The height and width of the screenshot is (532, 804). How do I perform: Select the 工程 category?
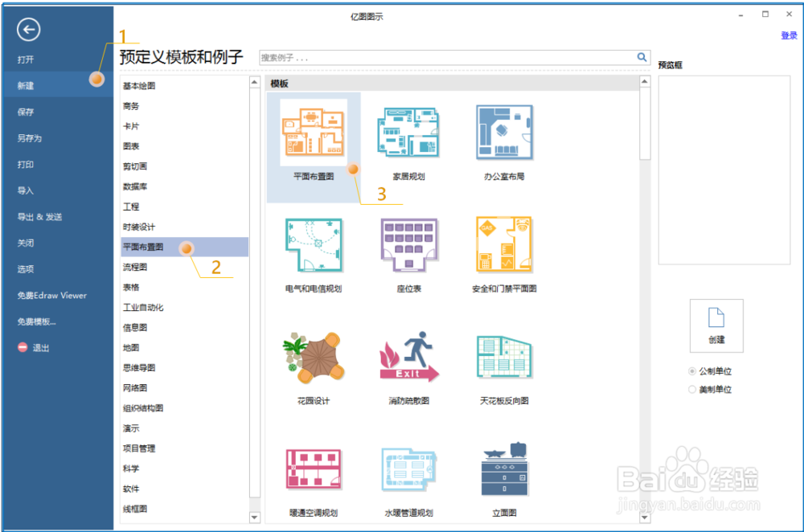click(x=131, y=207)
